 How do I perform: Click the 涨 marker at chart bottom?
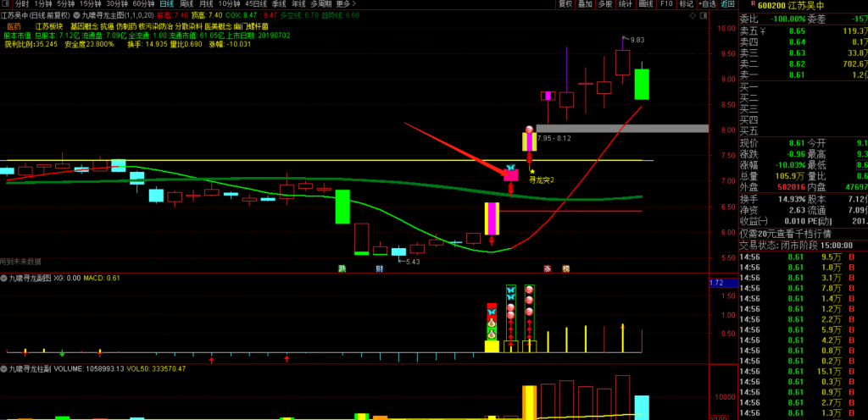(x=548, y=268)
